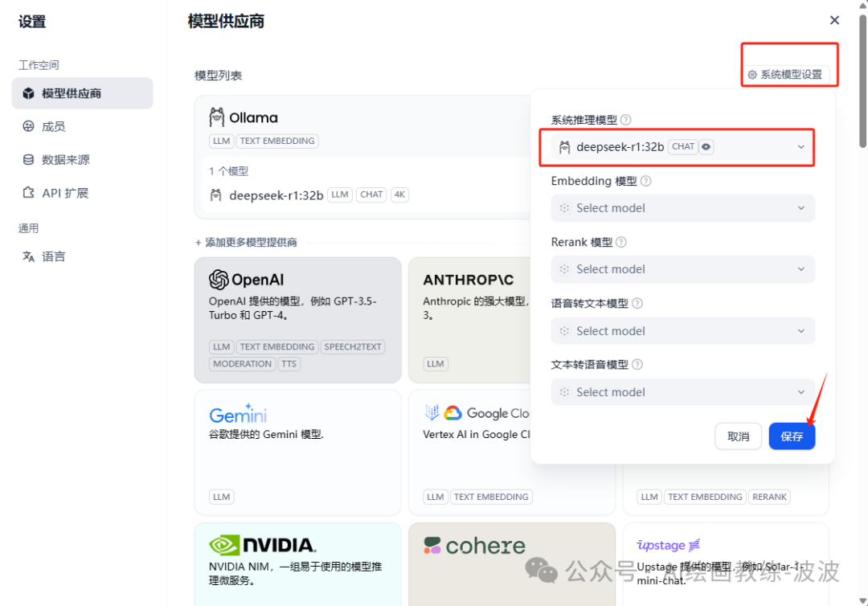Close the settings dialog with X
The width and height of the screenshot is (868, 606).
[x=834, y=20]
